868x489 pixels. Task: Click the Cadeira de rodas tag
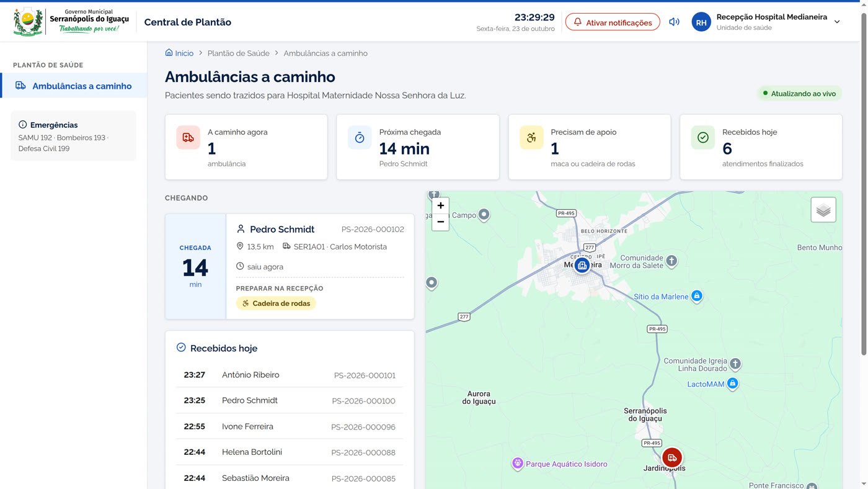coord(276,303)
